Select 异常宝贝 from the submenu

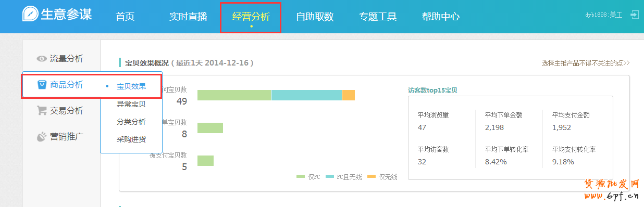tap(131, 104)
